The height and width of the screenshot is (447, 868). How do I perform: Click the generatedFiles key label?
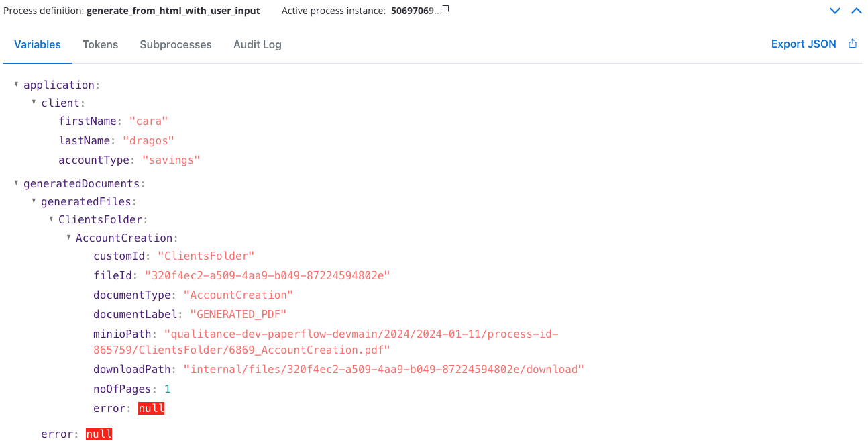(x=87, y=201)
